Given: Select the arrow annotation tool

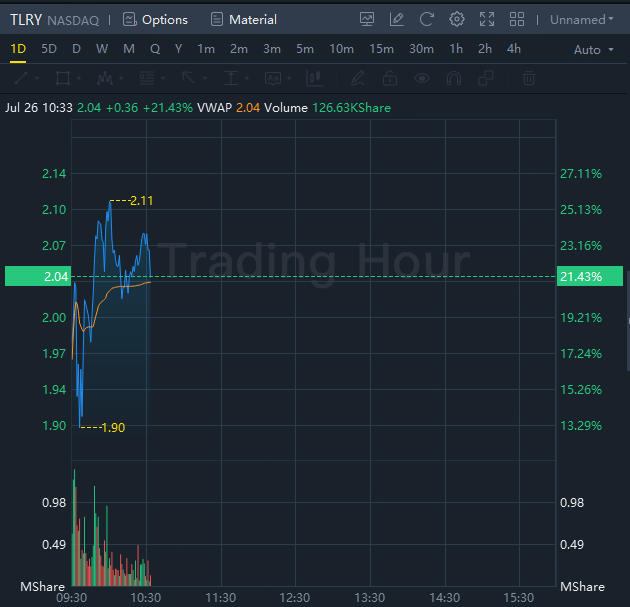Looking at the screenshot, I should pyautogui.click(x=188, y=78).
